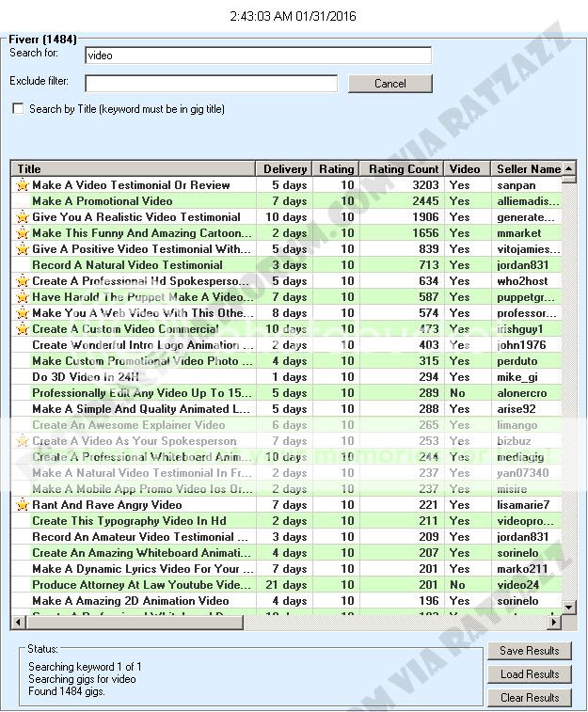
Task: Select the Record A Natural Video Testimonial row
Action: click(287, 265)
